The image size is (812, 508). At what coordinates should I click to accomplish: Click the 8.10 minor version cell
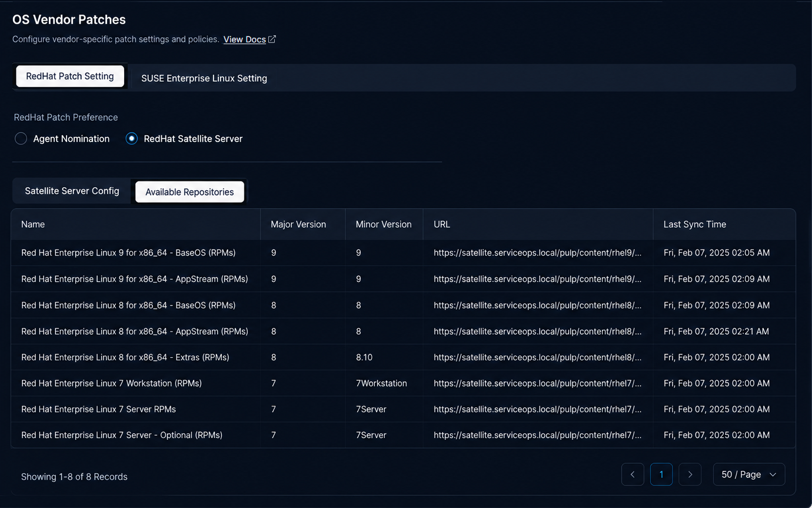364,357
